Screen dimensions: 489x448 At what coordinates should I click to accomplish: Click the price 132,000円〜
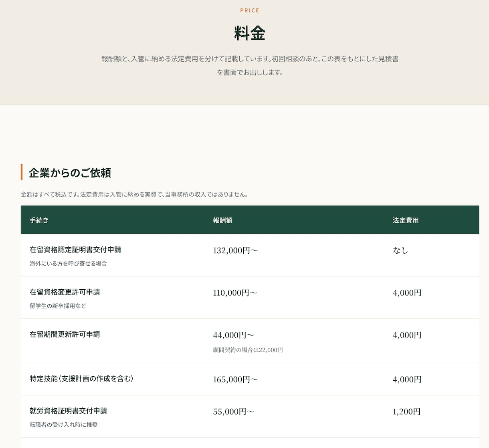tap(235, 250)
